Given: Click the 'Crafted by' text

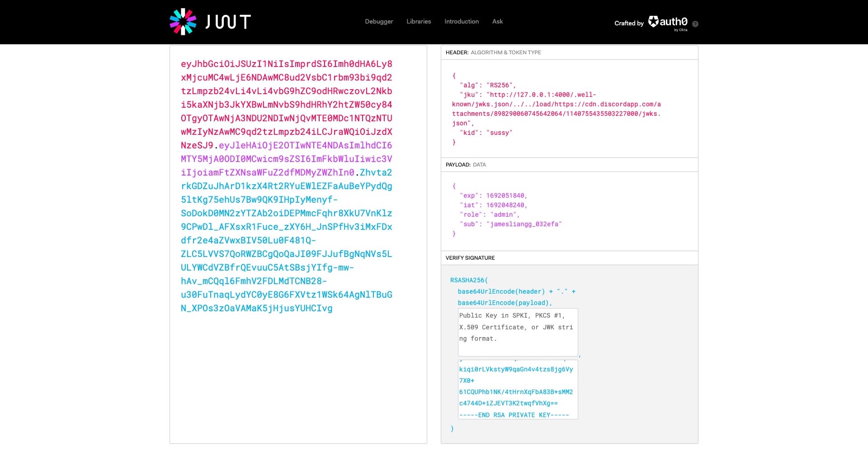Looking at the screenshot, I should pyautogui.click(x=629, y=23).
